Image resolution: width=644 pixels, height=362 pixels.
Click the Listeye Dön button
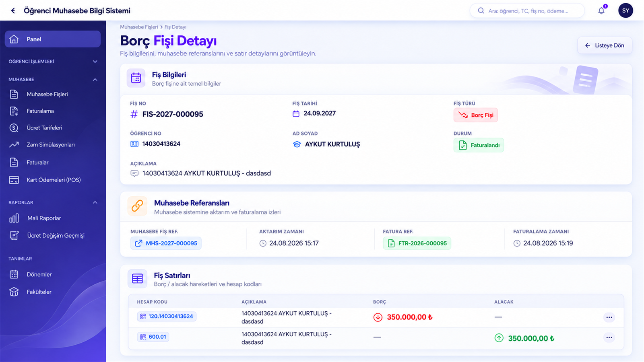pos(605,45)
